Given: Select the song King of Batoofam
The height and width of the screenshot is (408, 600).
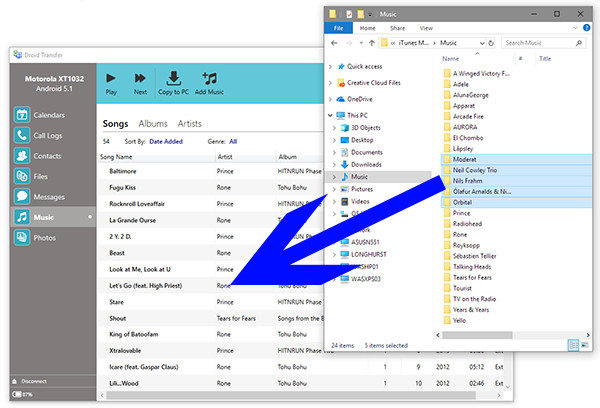Looking at the screenshot, I should click(x=134, y=335).
